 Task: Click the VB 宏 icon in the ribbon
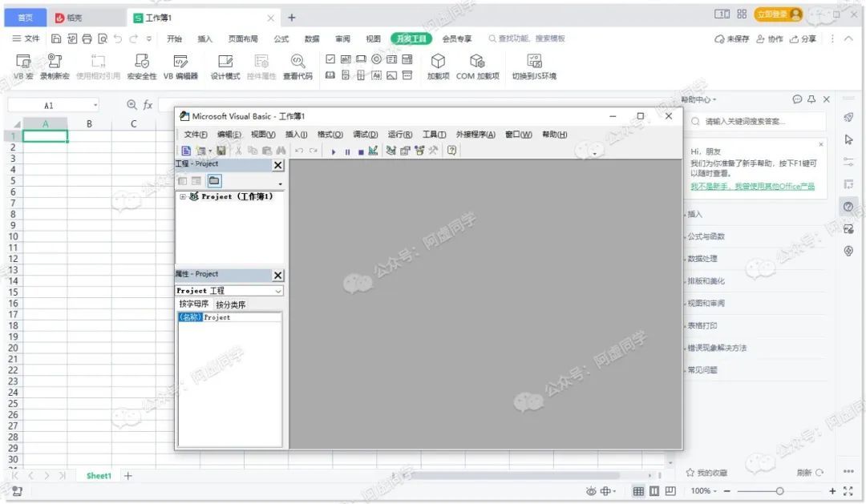pyautogui.click(x=23, y=62)
